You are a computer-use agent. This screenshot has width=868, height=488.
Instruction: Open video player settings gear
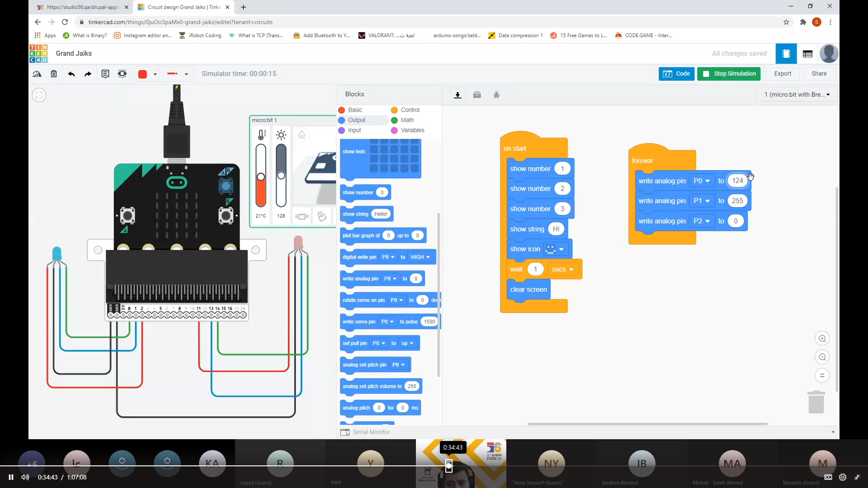tap(843, 477)
